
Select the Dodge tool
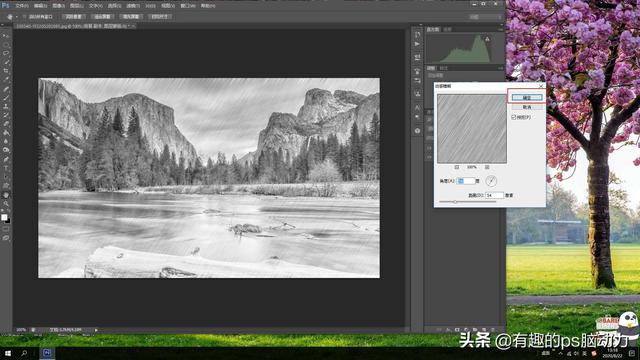(x=6, y=150)
